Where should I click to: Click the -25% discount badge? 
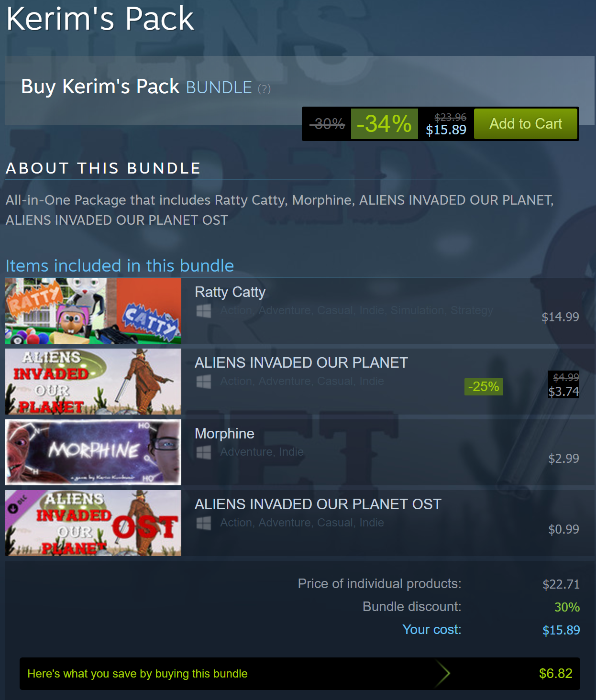pyautogui.click(x=484, y=387)
